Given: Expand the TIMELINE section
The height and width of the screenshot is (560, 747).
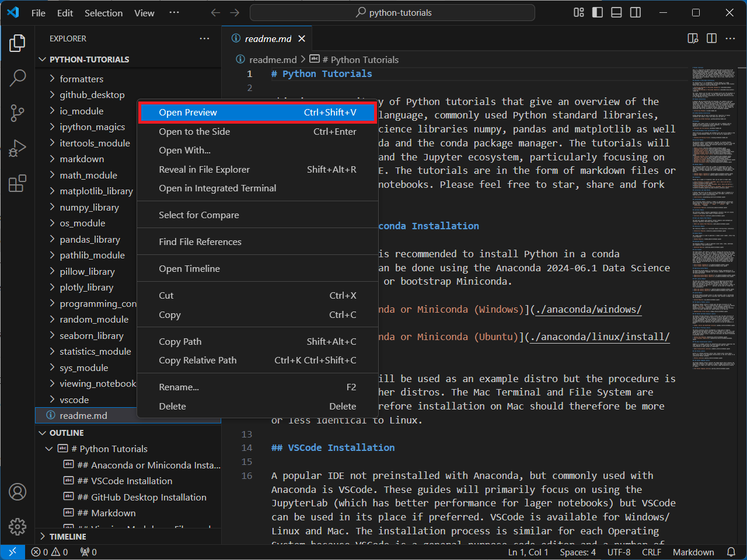Looking at the screenshot, I should tap(68, 536).
